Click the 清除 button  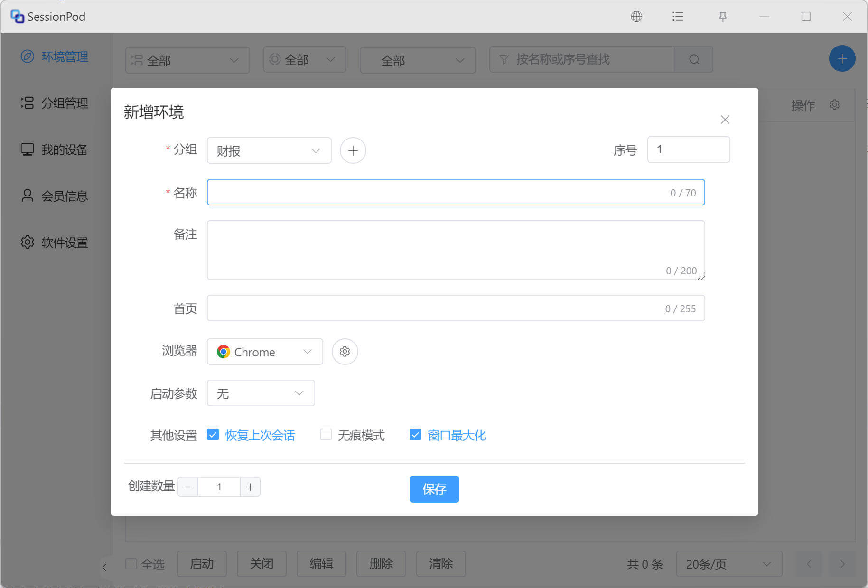441,564
